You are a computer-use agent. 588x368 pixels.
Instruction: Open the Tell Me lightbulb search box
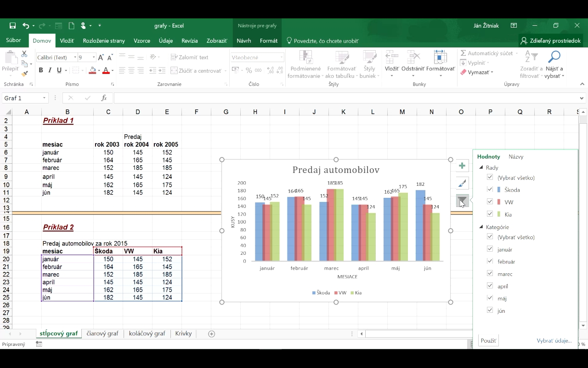(322, 40)
